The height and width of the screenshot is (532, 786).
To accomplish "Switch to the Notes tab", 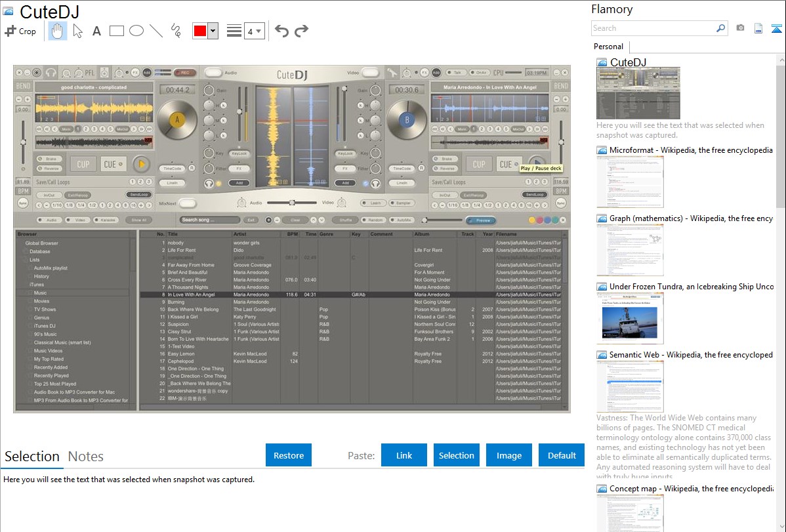I will click(86, 457).
